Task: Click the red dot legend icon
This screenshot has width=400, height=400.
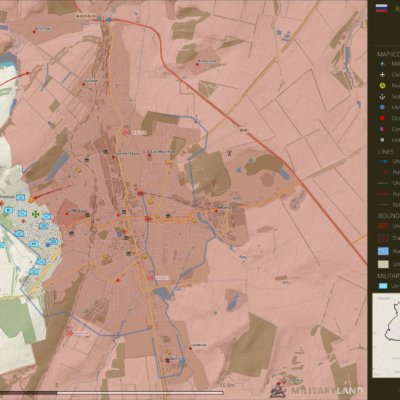Action: [383, 118]
